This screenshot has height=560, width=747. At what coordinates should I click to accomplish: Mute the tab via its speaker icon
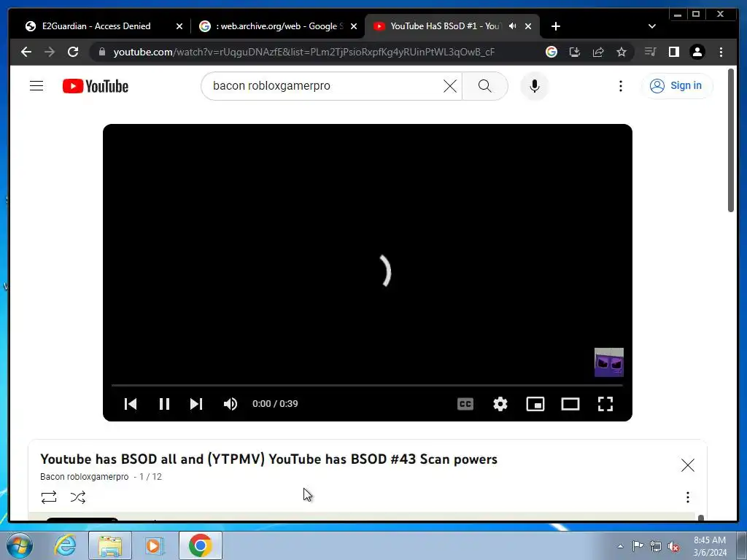tap(513, 26)
